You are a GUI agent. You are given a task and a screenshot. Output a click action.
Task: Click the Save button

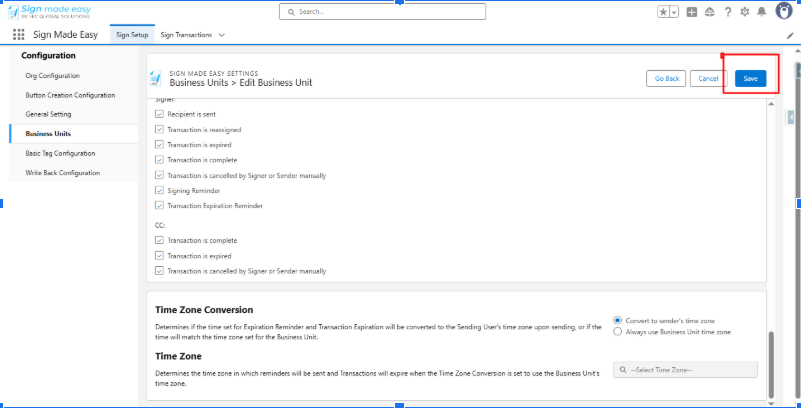[750, 78]
